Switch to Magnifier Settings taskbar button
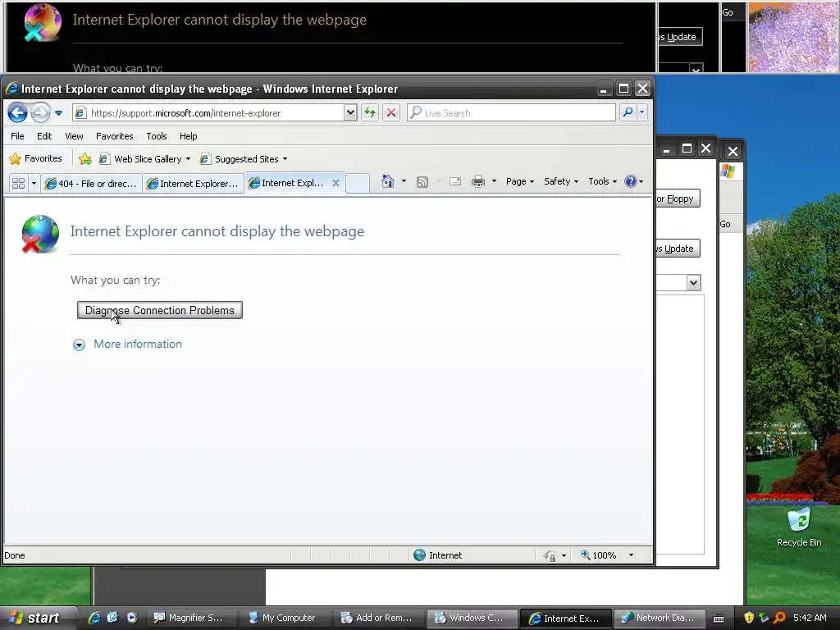The height and width of the screenshot is (630, 840). point(193,618)
